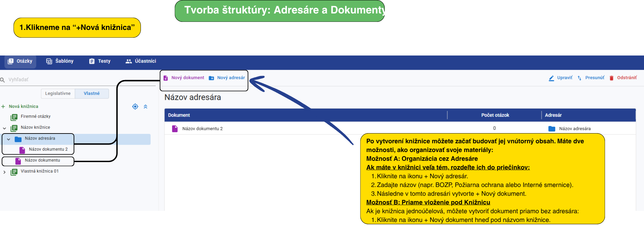644x226 pixels.
Task: Click the search magnifier icon
Action: [3, 80]
